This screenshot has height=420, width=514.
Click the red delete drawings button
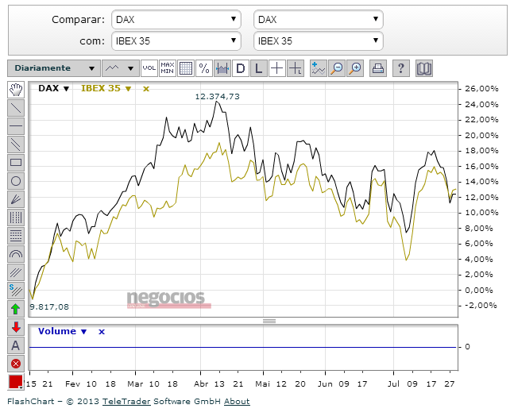pyautogui.click(x=16, y=364)
